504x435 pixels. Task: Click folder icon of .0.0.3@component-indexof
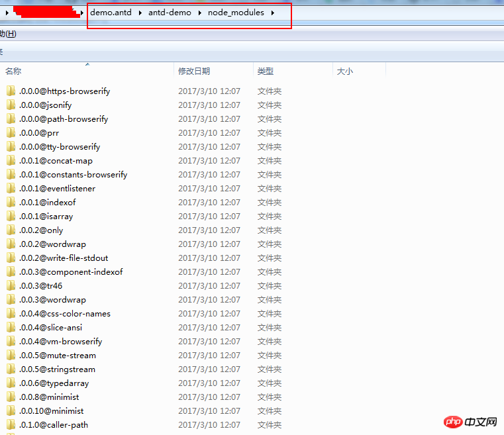click(x=11, y=272)
